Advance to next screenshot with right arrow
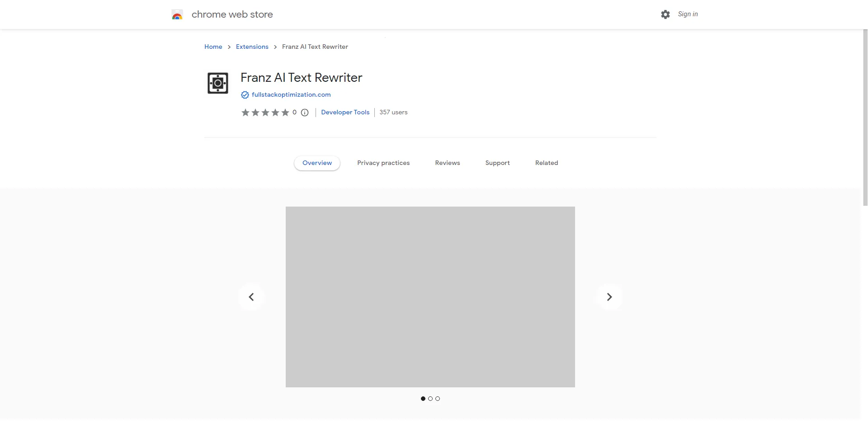The image size is (868, 428). coord(609,297)
